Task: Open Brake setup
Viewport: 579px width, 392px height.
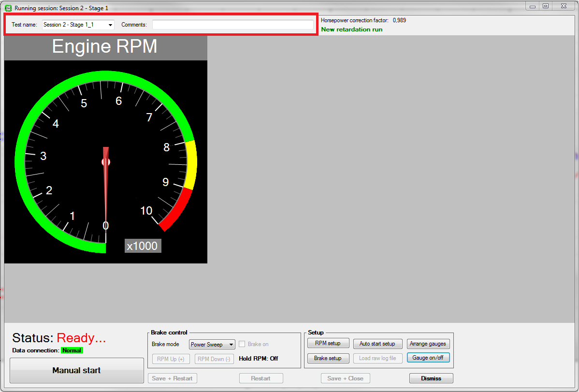Action: coord(328,358)
